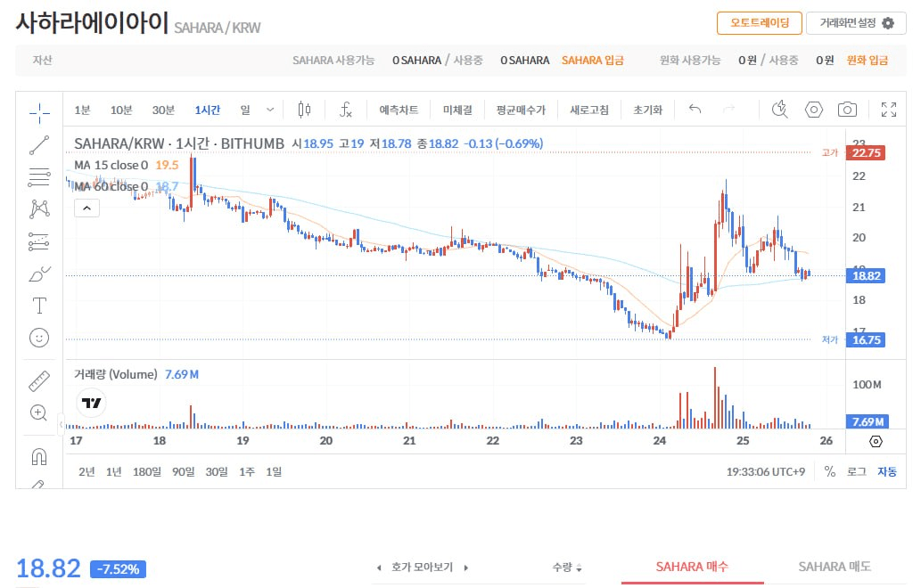Switch to 30분 interval

[163, 110]
